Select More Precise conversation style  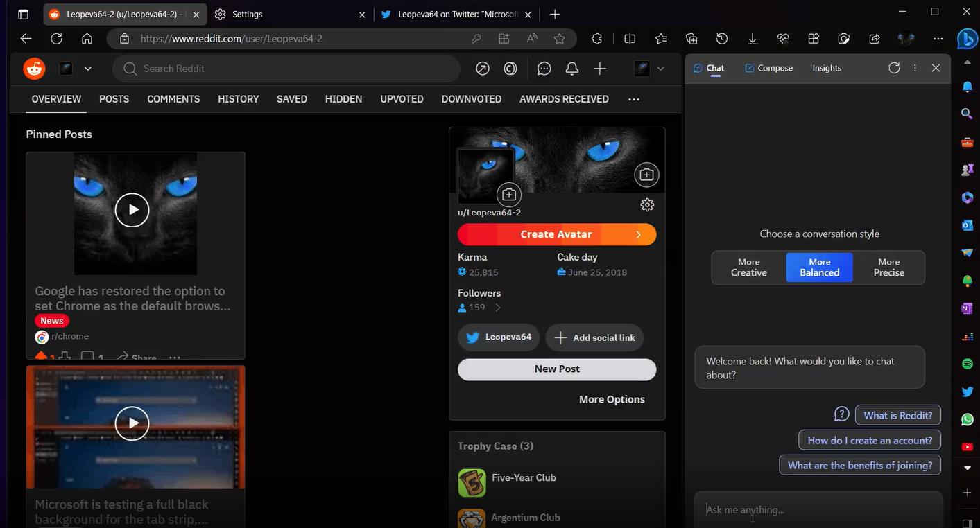(x=889, y=267)
